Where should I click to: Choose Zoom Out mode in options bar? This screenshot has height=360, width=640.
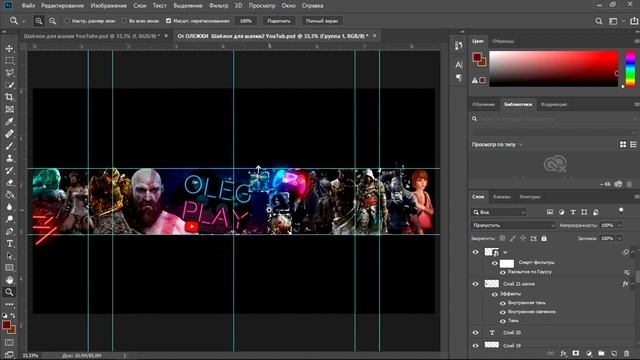[x=53, y=21]
